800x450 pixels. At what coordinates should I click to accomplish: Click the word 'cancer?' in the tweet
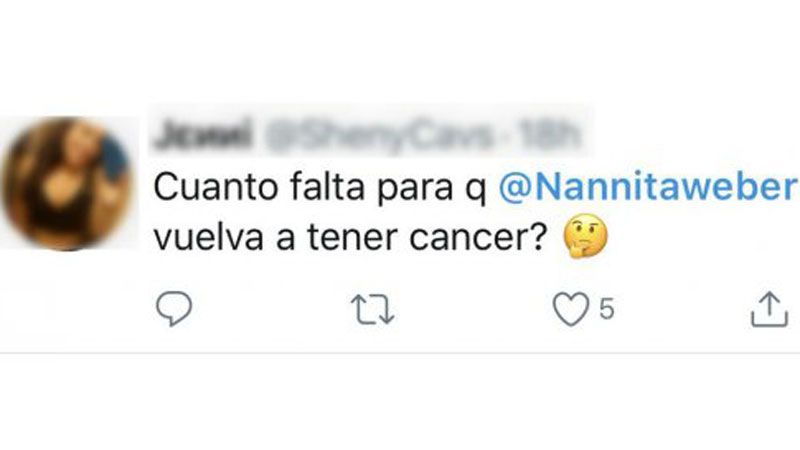coord(479,238)
